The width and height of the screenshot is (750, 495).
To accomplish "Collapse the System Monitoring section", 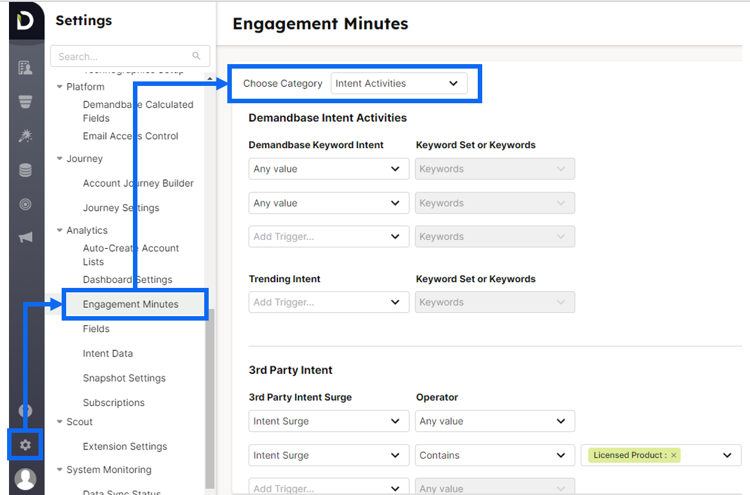I will pos(60,469).
